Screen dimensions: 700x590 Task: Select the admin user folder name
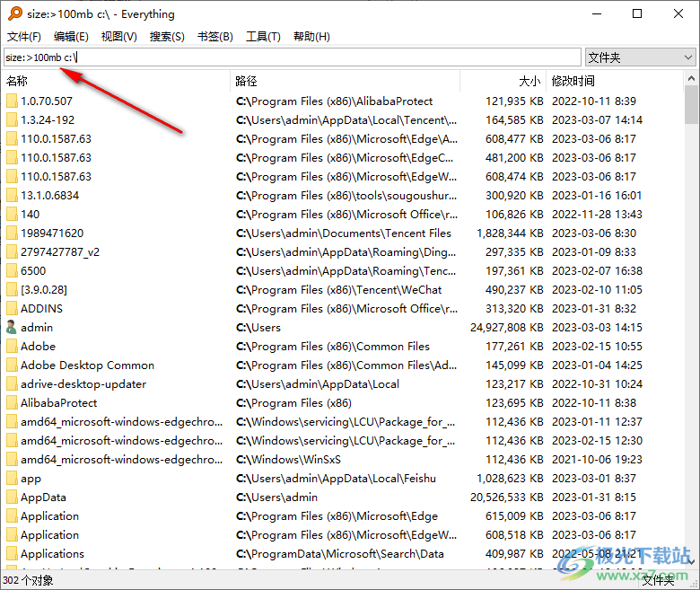point(37,328)
